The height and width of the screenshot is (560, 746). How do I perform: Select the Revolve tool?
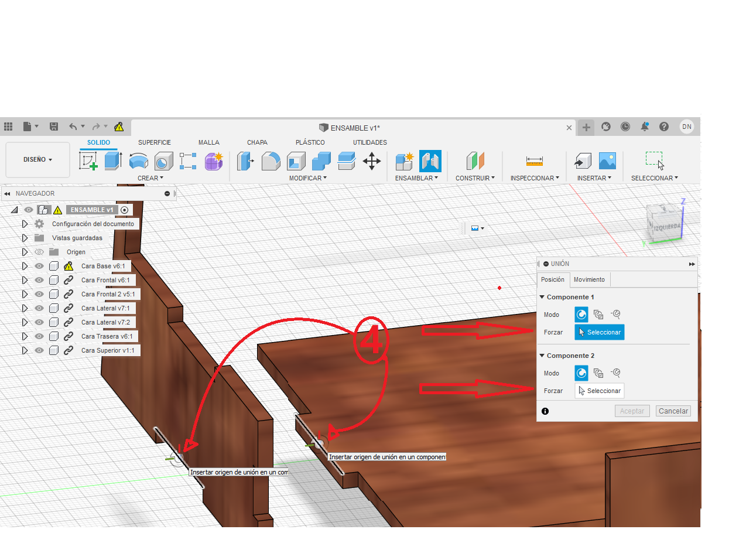coord(138,161)
